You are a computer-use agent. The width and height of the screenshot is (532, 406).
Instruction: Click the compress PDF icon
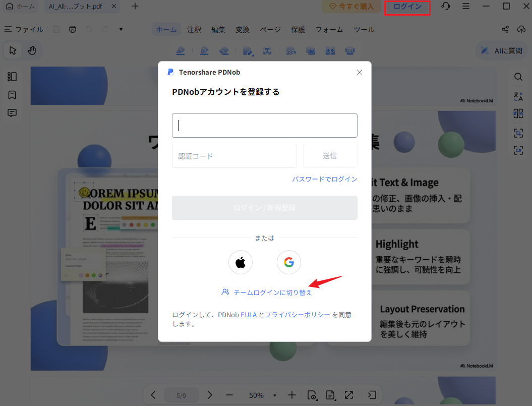350,51
